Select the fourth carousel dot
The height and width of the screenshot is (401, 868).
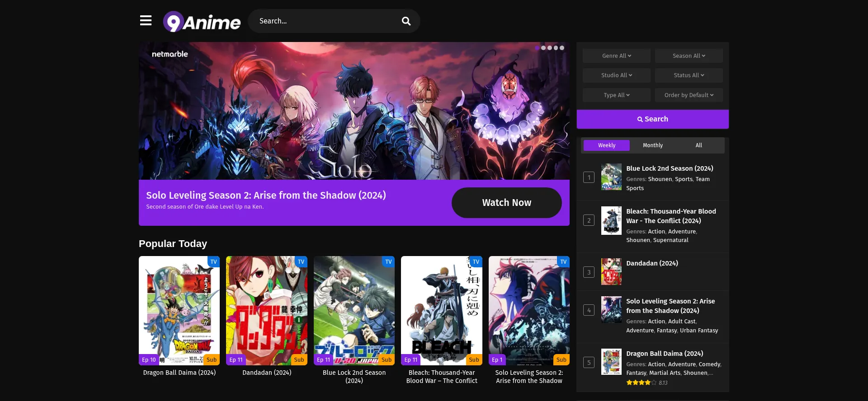coord(556,48)
